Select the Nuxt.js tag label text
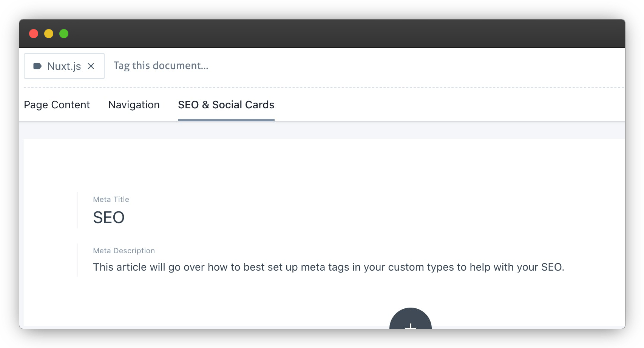644x348 pixels. [x=64, y=66]
